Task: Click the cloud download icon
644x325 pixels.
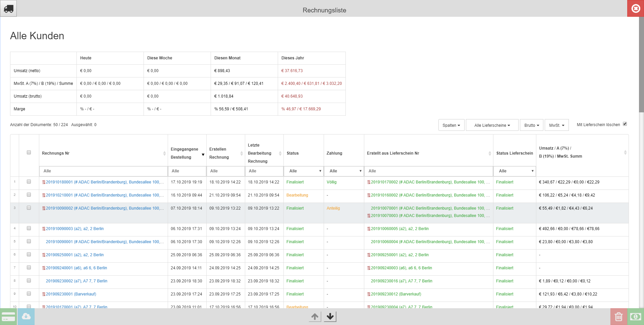Action: (26, 317)
